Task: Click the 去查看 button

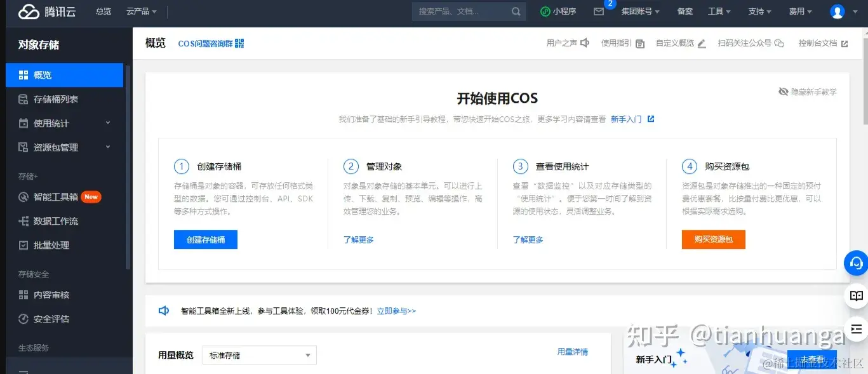Action: click(x=812, y=359)
